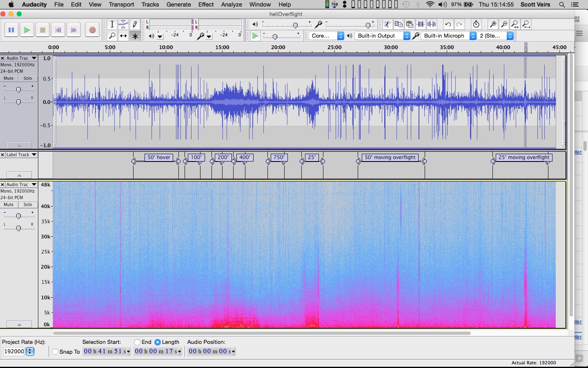Select the End radio button

click(137, 342)
